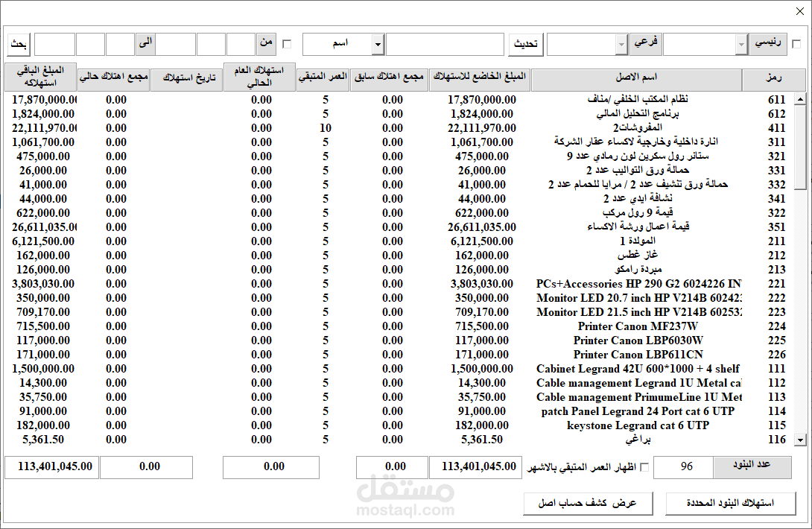Select asset مبردة رامكو
Screen dimensions: 812x529
[x=399, y=270]
